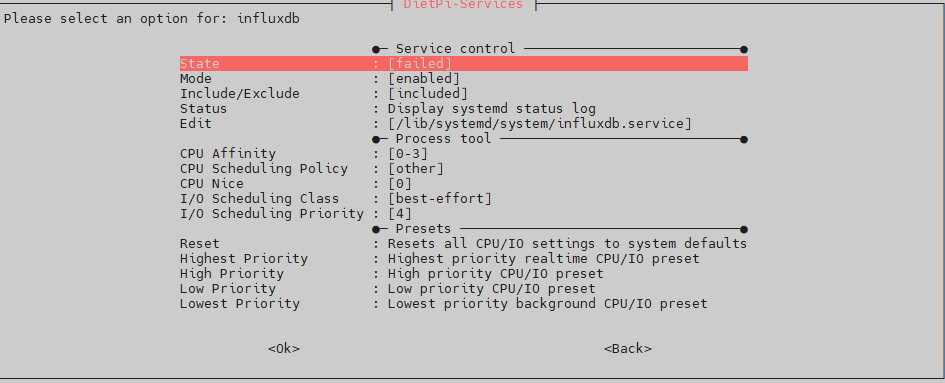Apply the High Priority CPU/IO preset
This screenshot has height=383, width=945.
tap(463, 274)
